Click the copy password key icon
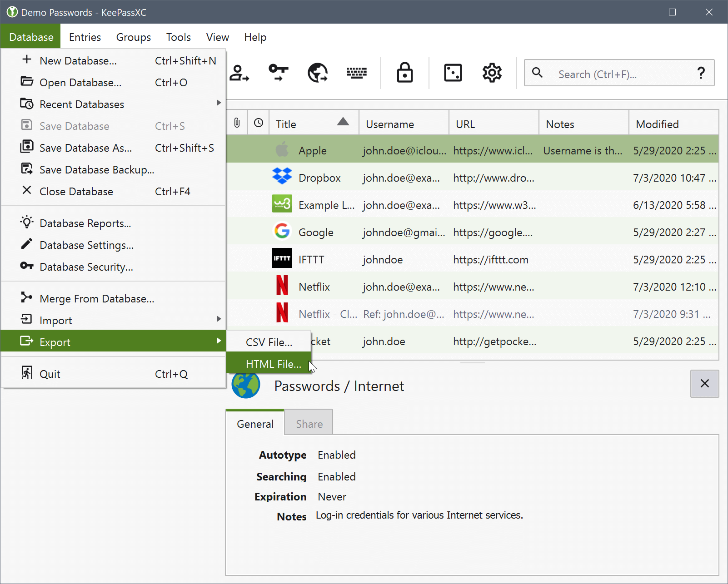728x584 pixels. 278,73
